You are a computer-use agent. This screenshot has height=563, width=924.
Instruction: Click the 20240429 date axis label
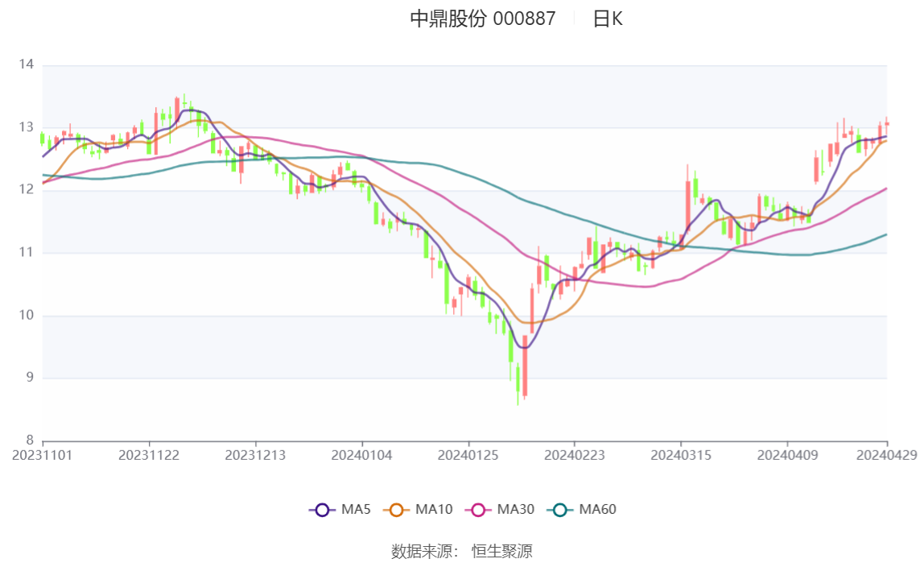[x=886, y=456]
